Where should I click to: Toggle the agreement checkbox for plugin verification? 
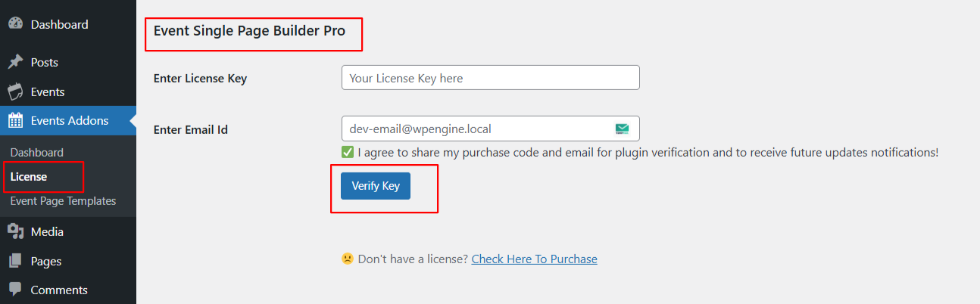348,152
